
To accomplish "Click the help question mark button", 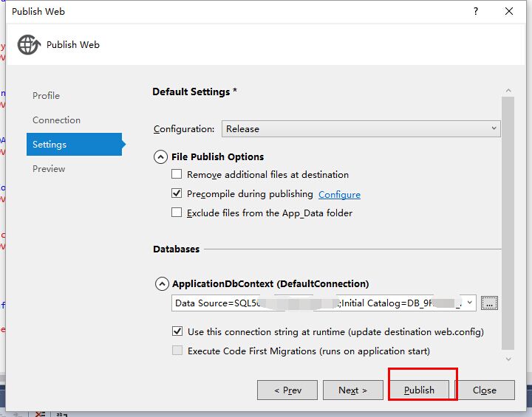I will coord(475,11).
